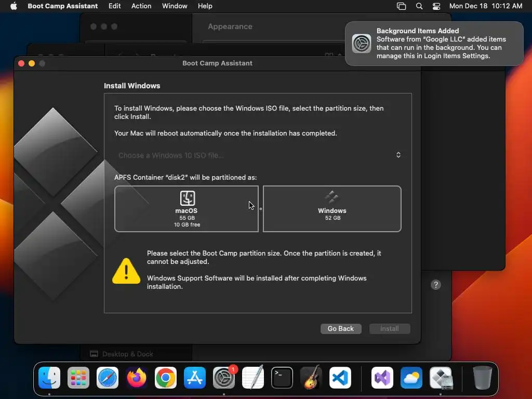Screen dimensions: 532x399
Task: Open the Help menu
Action: 205,6
